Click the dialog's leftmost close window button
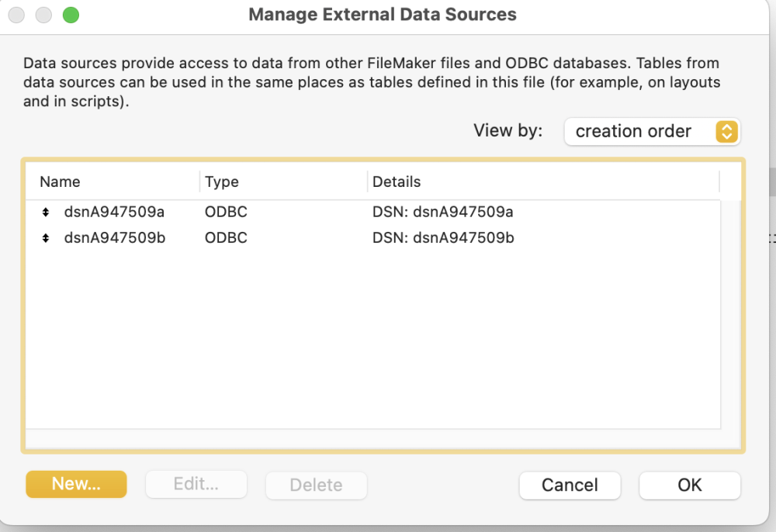Image resolution: width=776 pixels, height=532 pixels. pyautogui.click(x=17, y=15)
